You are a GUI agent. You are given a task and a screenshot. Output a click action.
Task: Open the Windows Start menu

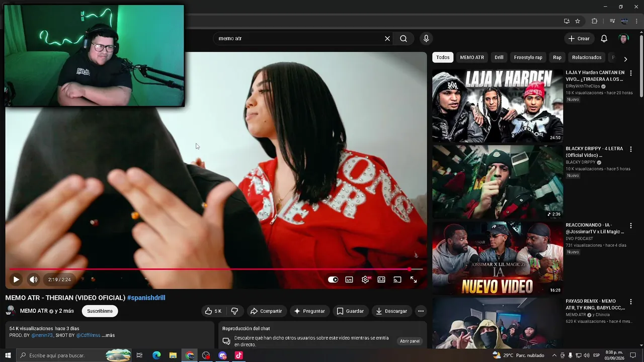click(x=8, y=355)
